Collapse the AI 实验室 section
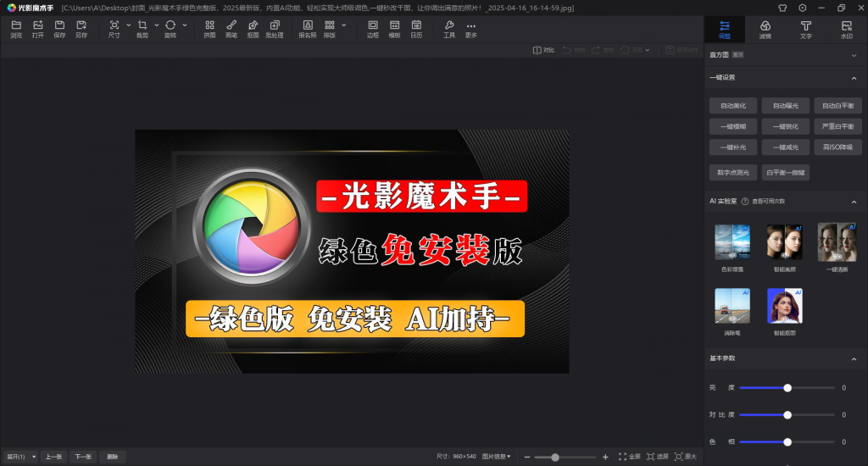Screen dimensions: 868x466 854,202
